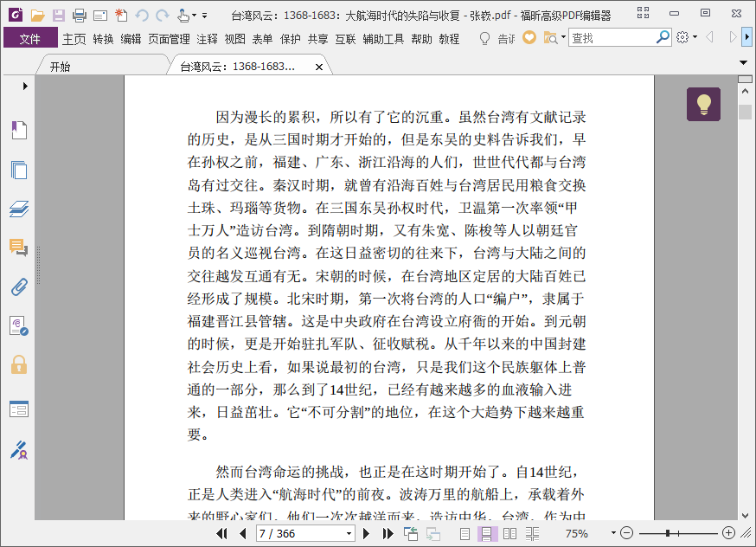This screenshot has height=547, width=756.
Task: Switch to single page view mode
Action: coord(464,533)
